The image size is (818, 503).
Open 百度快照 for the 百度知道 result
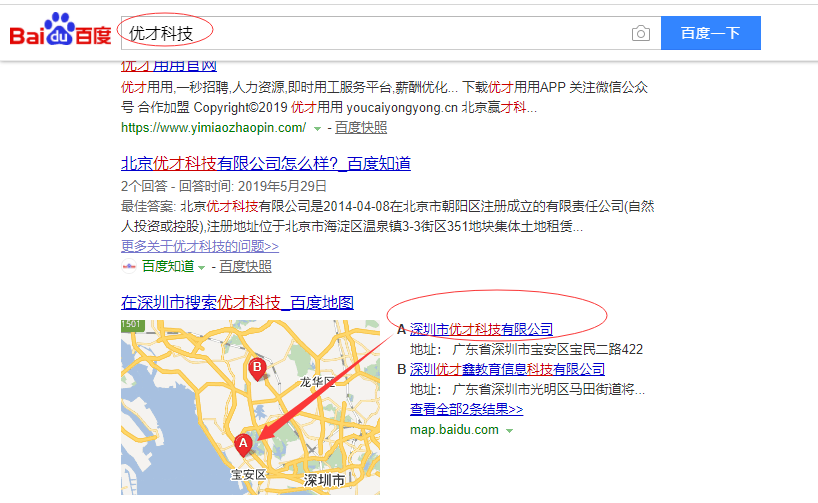point(245,266)
